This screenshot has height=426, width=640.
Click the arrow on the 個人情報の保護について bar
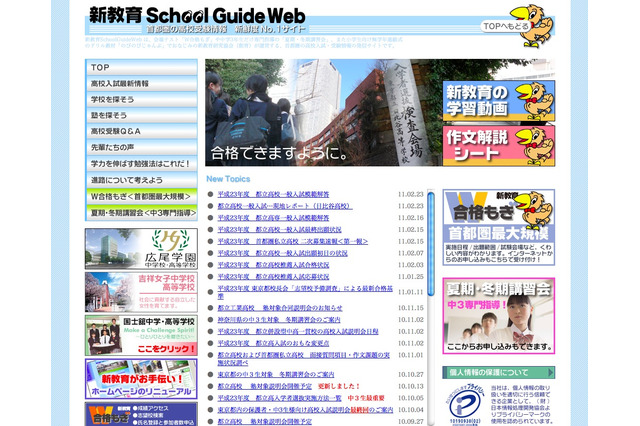click(551, 372)
